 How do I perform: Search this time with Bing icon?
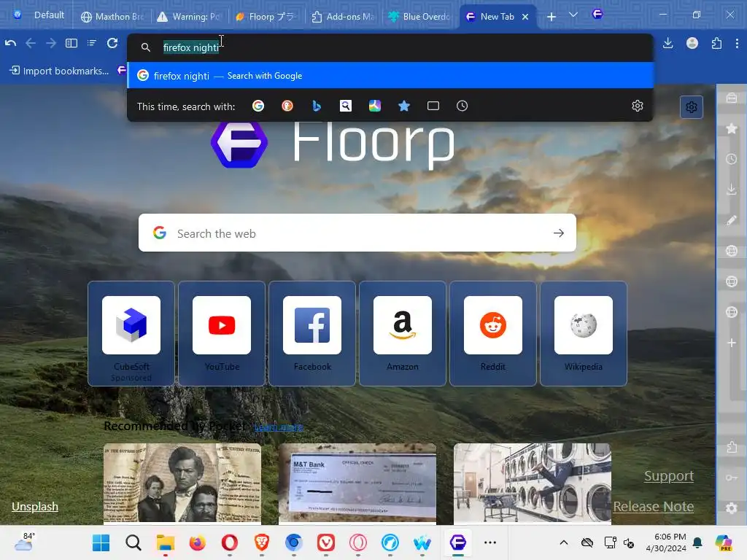317,106
